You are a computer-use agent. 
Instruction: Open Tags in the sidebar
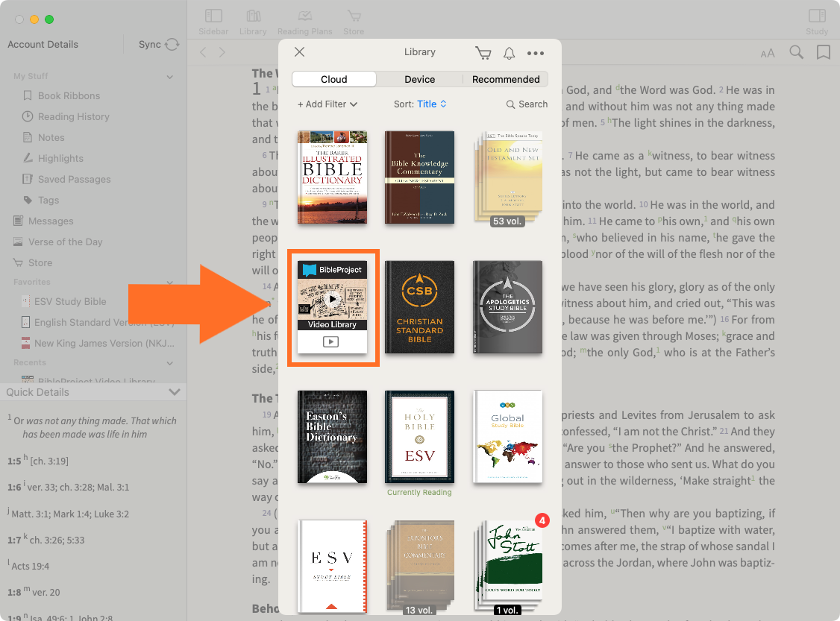pyautogui.click(x=48, y=201)
